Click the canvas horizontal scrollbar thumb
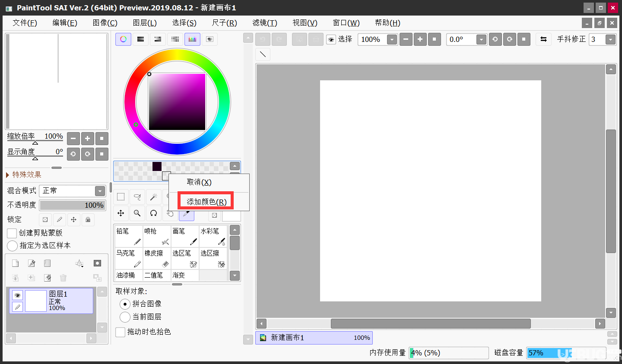Image resolution: width=622 pixels, height=364 pixels. coord(431,323)
